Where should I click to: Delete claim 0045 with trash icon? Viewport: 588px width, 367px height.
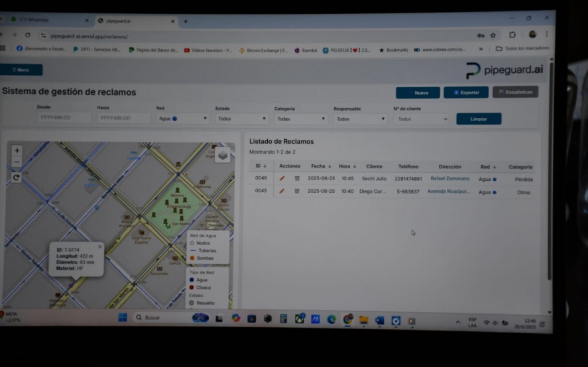(297, 191)
